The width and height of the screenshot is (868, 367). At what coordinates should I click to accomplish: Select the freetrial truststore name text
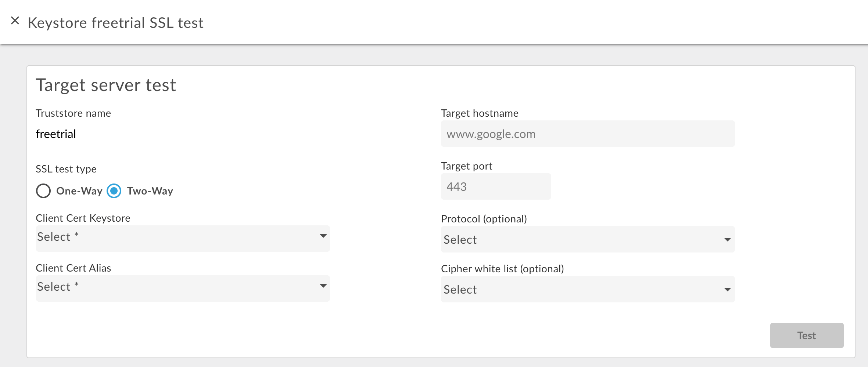point(55,134)
